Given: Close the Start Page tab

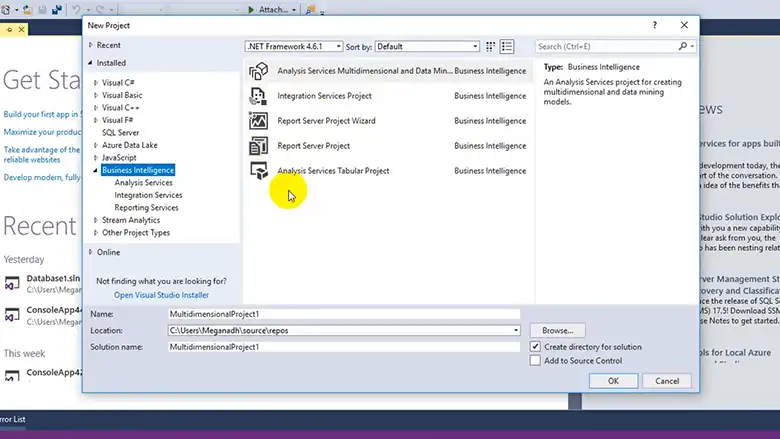Looking at the screenshot, I should click(21, 30).
